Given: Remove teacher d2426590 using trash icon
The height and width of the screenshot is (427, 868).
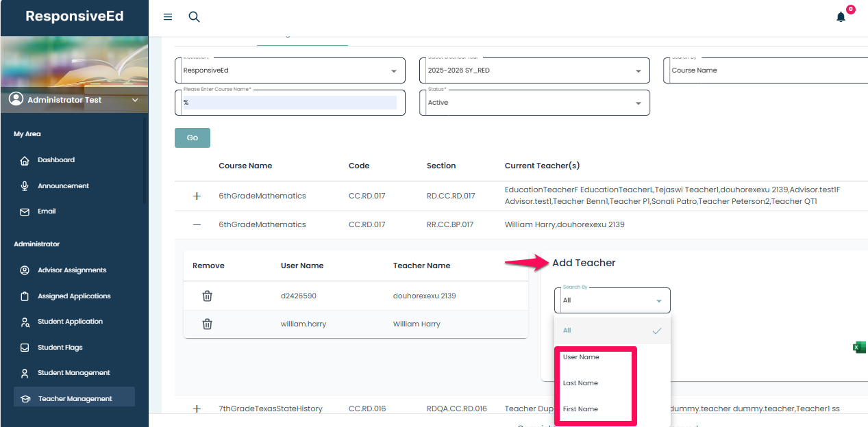Looking at the screenshot, I should (207, 296).
